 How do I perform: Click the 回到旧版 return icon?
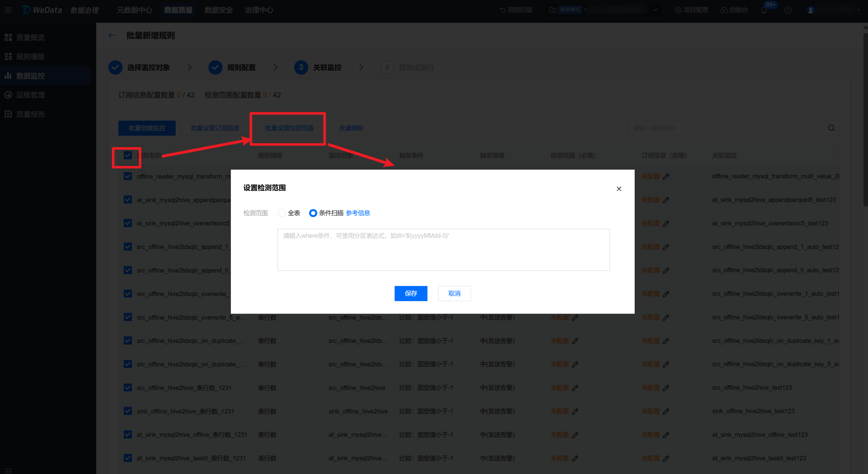coord(503,10)
